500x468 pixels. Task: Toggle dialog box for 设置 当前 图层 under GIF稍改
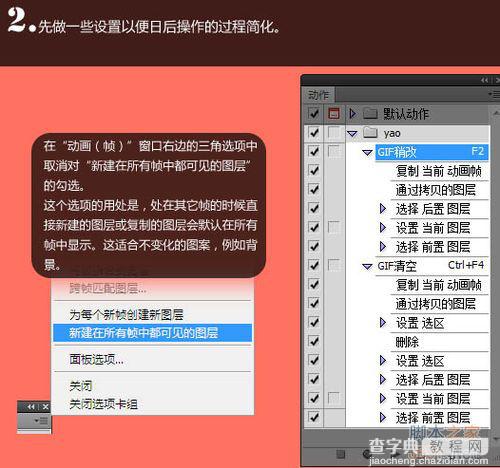(333, 227)
